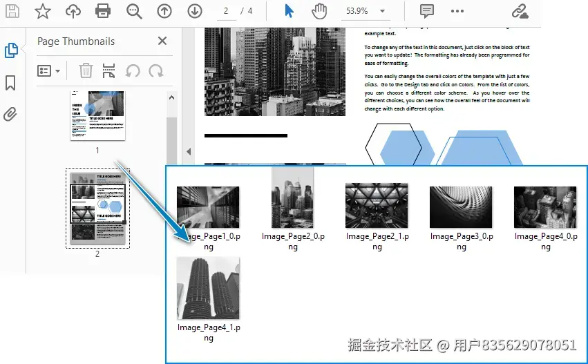Close the Page Thumbnails panel
588x364 pixels.
[x=162, y=41]
